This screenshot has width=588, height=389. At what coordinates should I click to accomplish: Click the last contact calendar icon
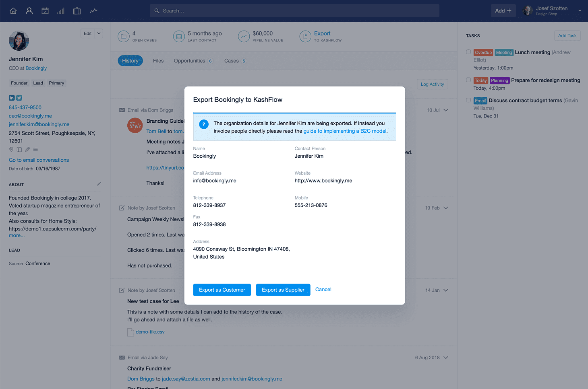pos(179,37)
